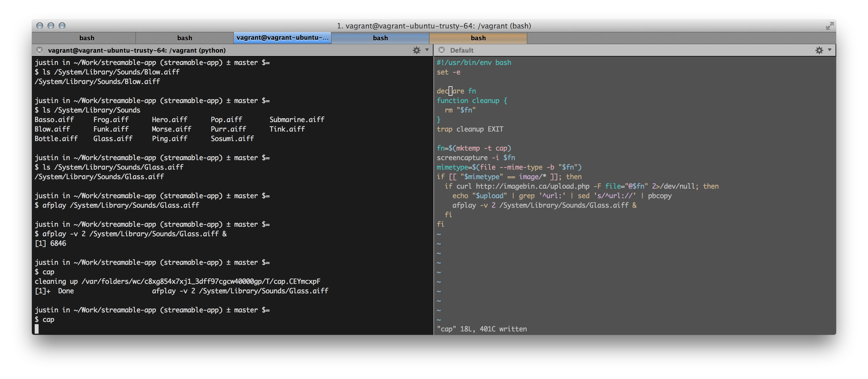Open the left pane gear settings icon

point(416,50)
